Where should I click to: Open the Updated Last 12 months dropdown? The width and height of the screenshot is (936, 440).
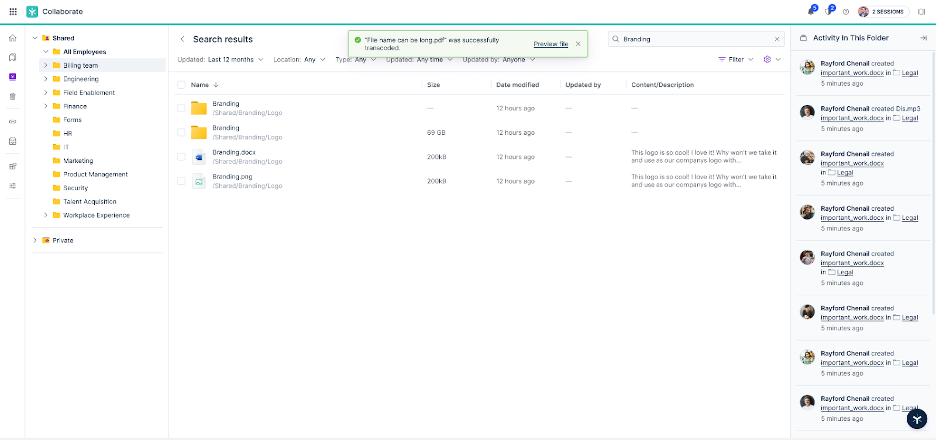tap(220, 60)
